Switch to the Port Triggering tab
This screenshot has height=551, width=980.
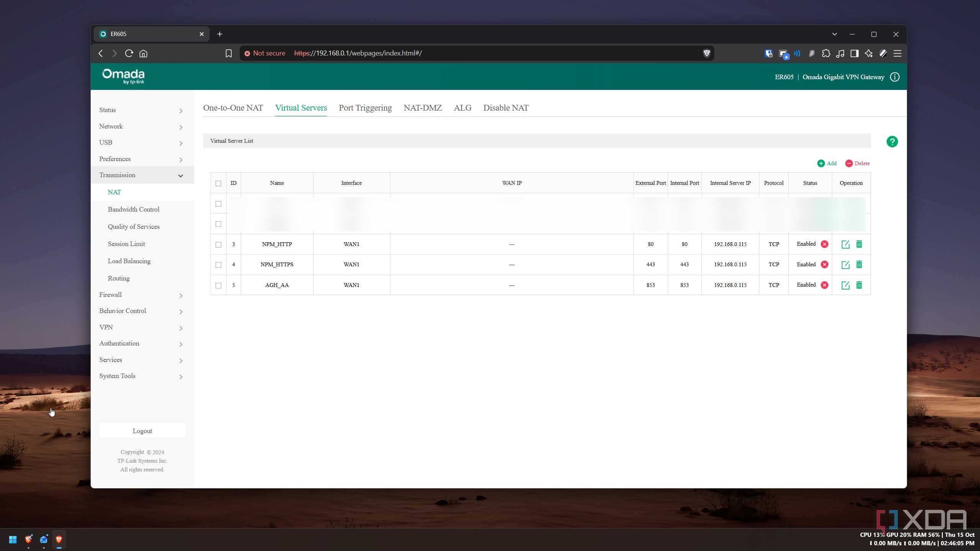click(x=365, y=108)
